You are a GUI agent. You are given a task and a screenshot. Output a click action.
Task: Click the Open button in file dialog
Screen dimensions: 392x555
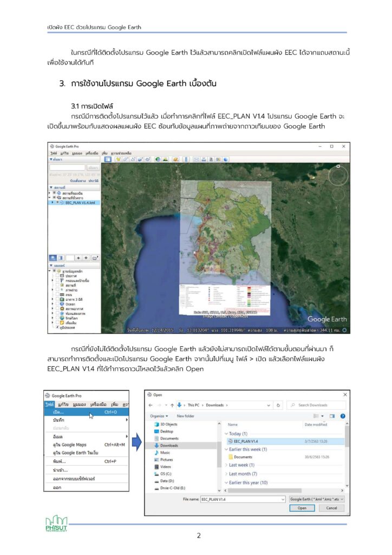(x=302, y=508)
